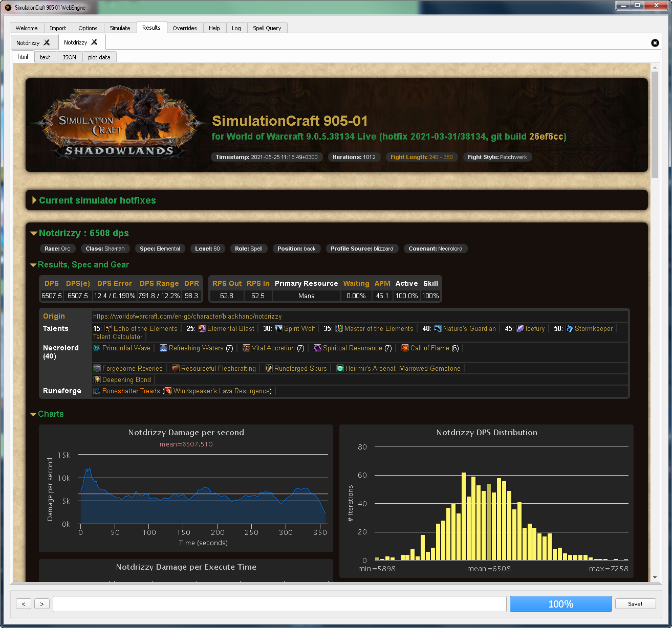Screen dimensions: 672x628
Task: Click the Call of Flame conduit icon
Action: pos(405,348)
